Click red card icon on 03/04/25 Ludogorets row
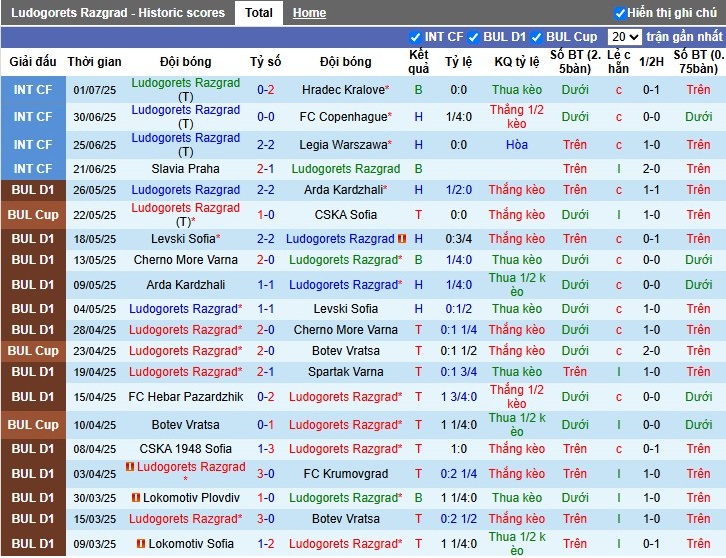This screenshot has height=558, width=726. (x=130, y=467)
